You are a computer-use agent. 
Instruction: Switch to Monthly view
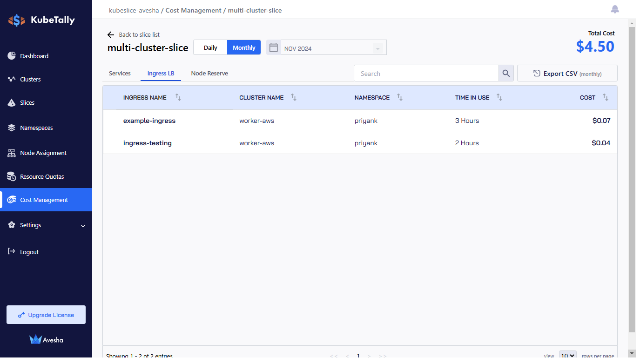(244, 47)
